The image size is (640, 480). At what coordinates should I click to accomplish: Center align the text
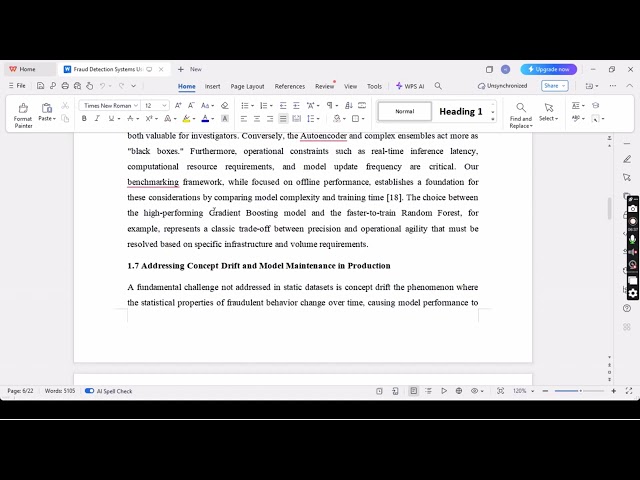tap(257, 119)
